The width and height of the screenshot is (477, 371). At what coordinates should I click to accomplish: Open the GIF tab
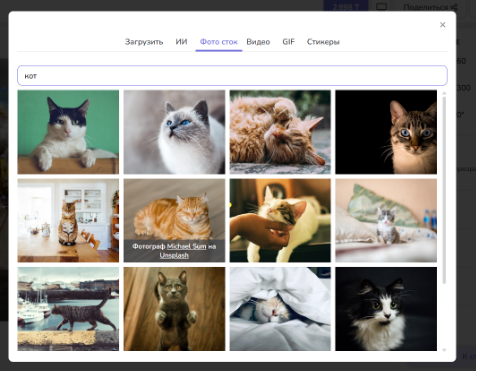pos(288,42)
